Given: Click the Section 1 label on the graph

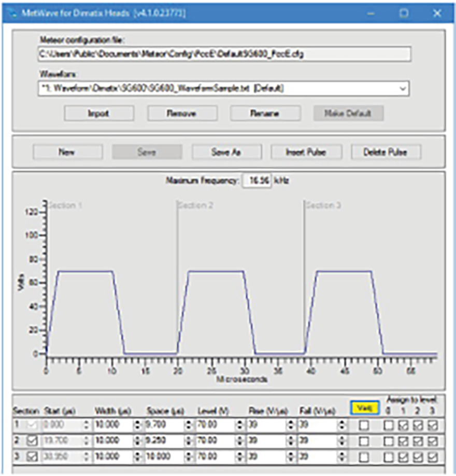Looking at the screenshot, I should (65, 205).
